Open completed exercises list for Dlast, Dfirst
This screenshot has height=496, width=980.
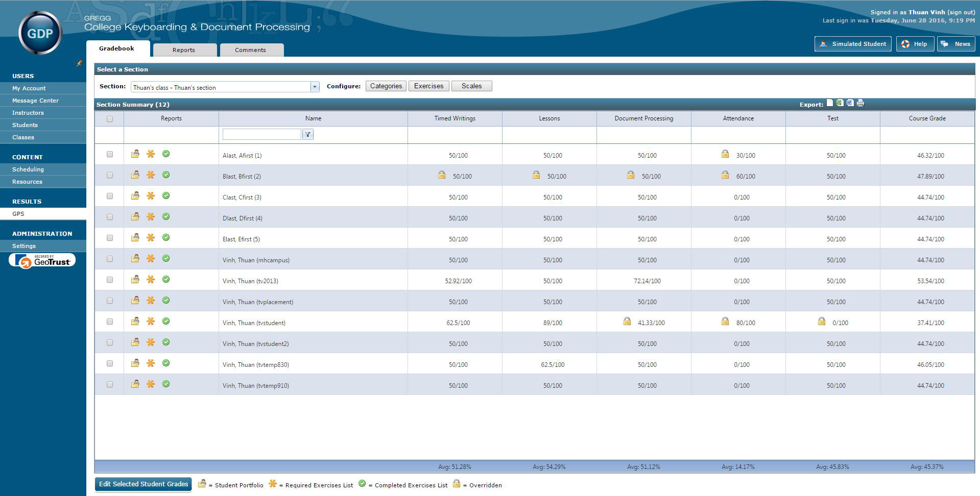[166, 216]
